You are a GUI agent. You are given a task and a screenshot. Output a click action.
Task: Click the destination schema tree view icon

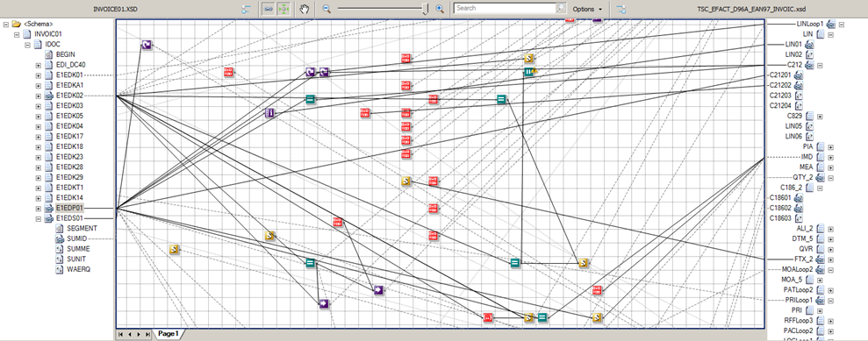click(x=621, y=9)
